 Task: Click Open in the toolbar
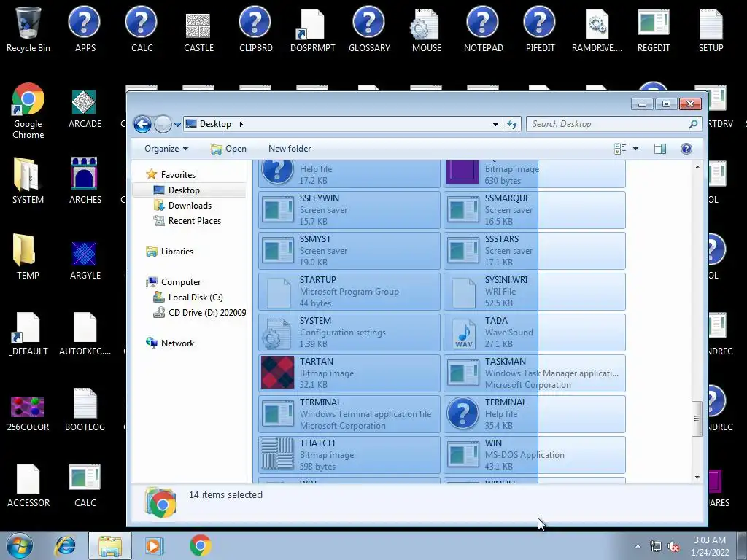(228, 149)
